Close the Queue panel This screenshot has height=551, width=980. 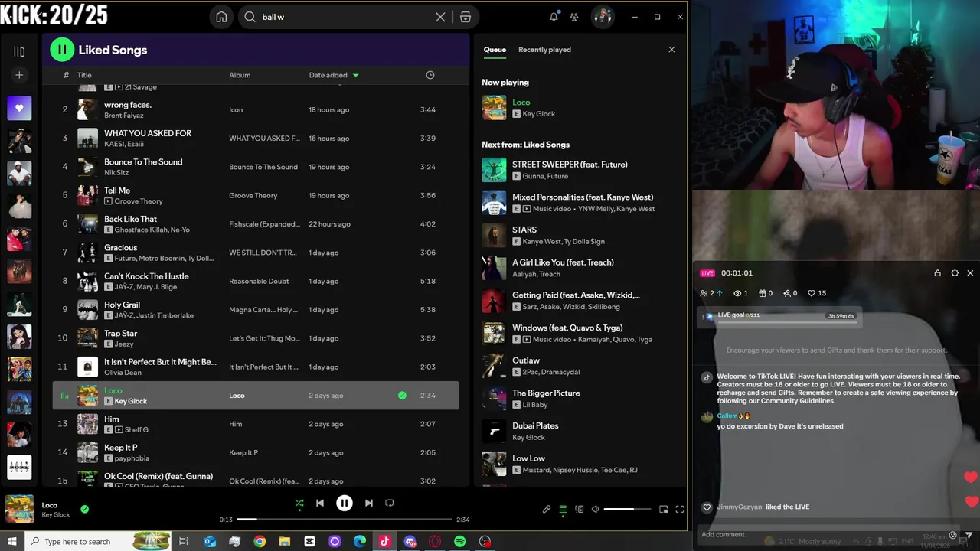pos(671,50)
